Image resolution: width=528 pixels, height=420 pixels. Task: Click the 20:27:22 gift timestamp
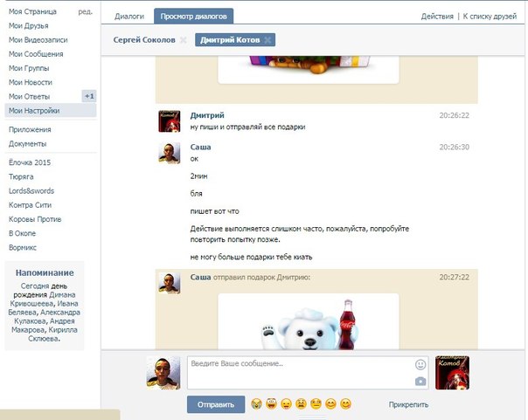(x=455, y=277)
